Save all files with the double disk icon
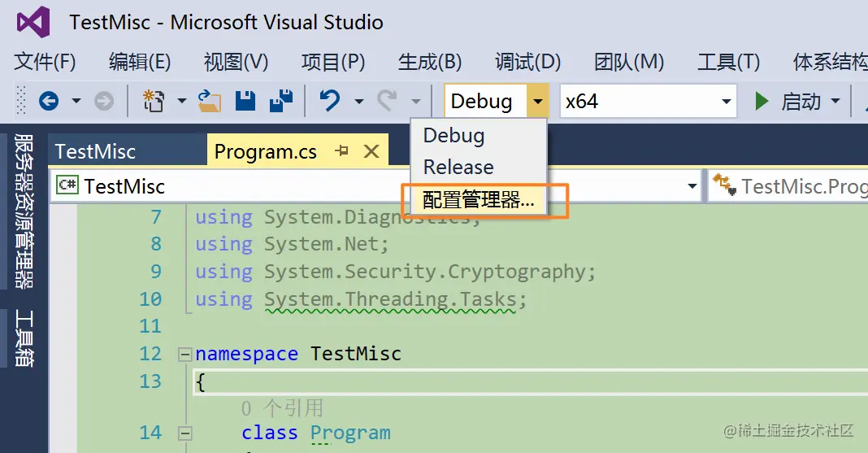The width and height of the screenshot is (868, 453). click(281, 102)
